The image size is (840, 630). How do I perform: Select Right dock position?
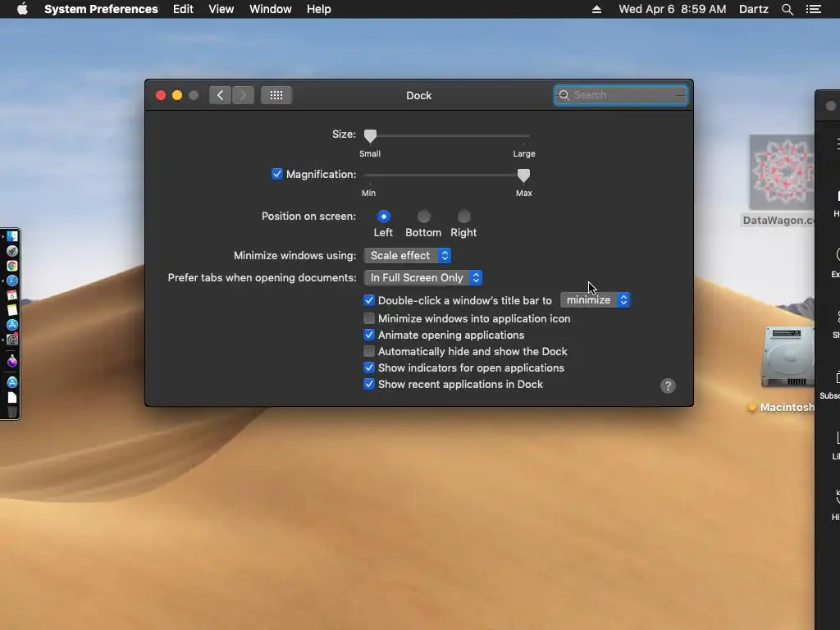pos(464,217)
